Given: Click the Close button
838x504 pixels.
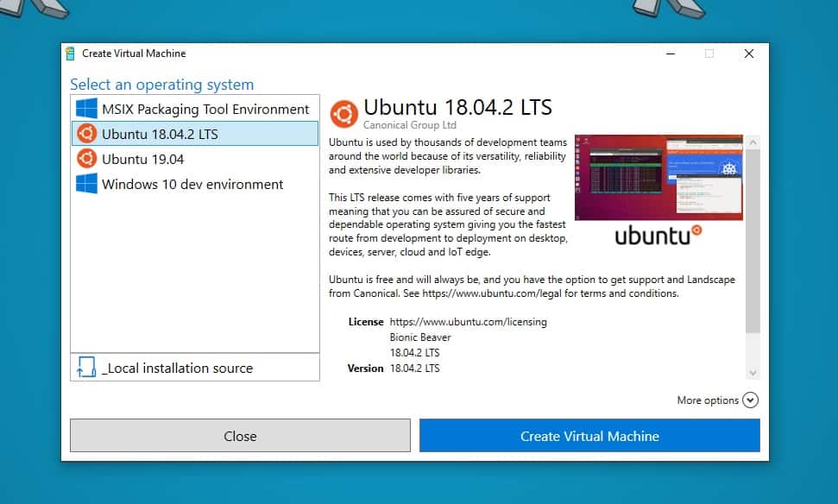Looking at the screenshot, I should tap(240, 436).
